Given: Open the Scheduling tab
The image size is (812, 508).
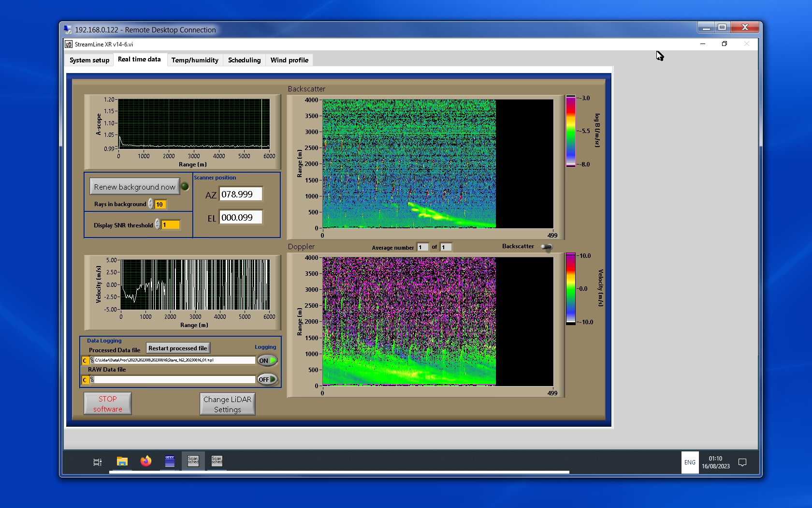Looking at the screenshot, I should coord(244,60).
